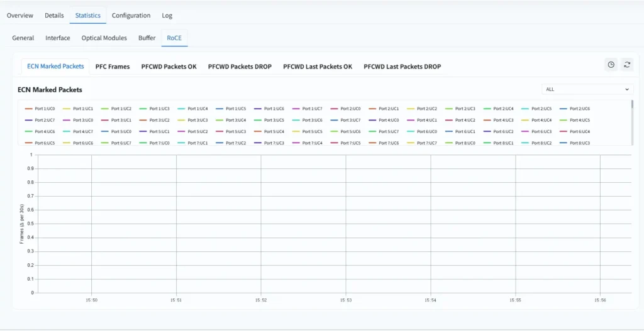
Task: Go to the Overview tab
Action: [20, 15]
